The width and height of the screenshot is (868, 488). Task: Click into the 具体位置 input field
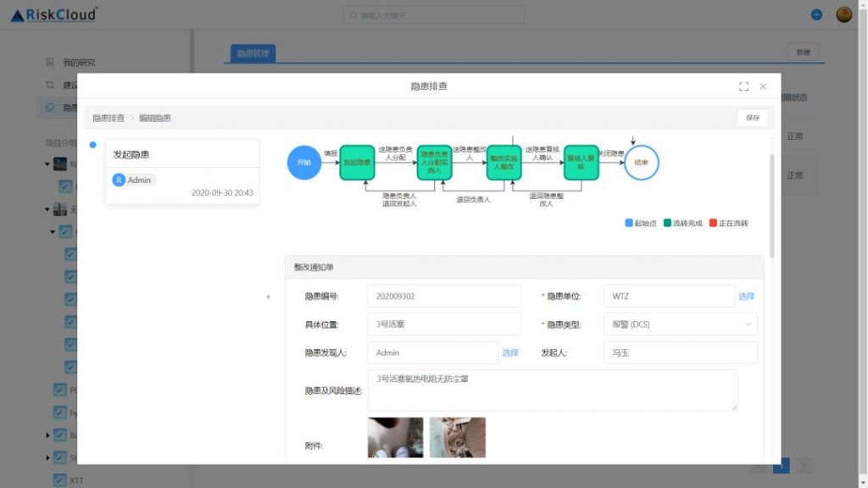pos(444,324)
